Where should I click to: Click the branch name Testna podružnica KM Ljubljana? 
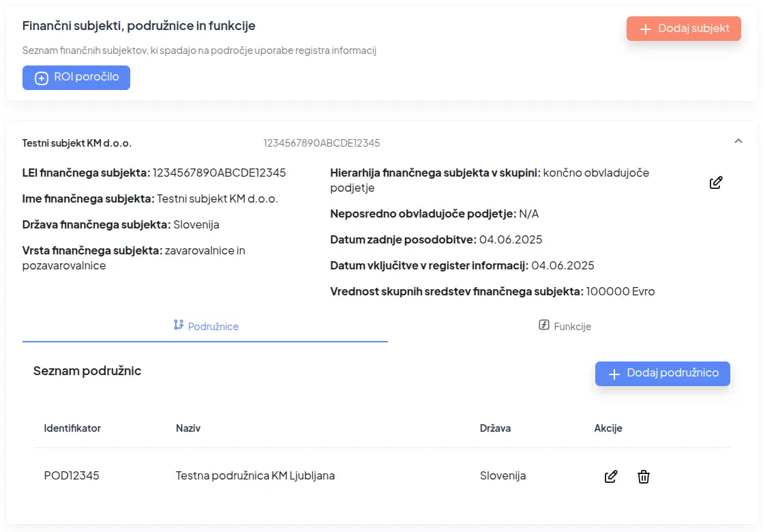[255, 475]
